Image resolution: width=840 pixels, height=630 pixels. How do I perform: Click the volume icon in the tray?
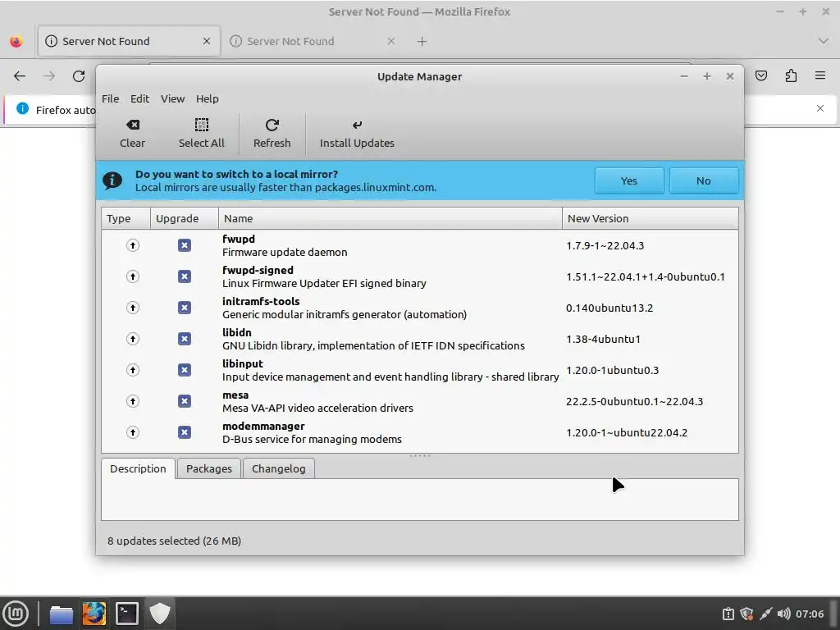783,614
